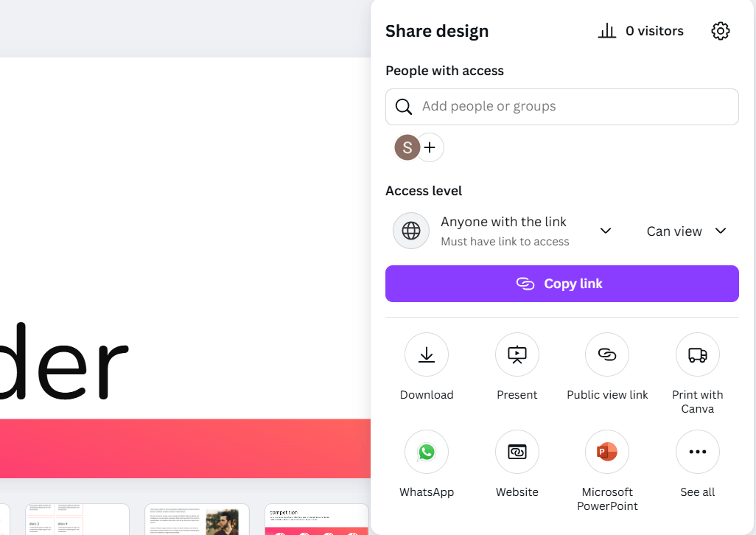Click into the Add people or groups field
The height and width of the screenshot is (535, 756).
click(x=561, y=107)
